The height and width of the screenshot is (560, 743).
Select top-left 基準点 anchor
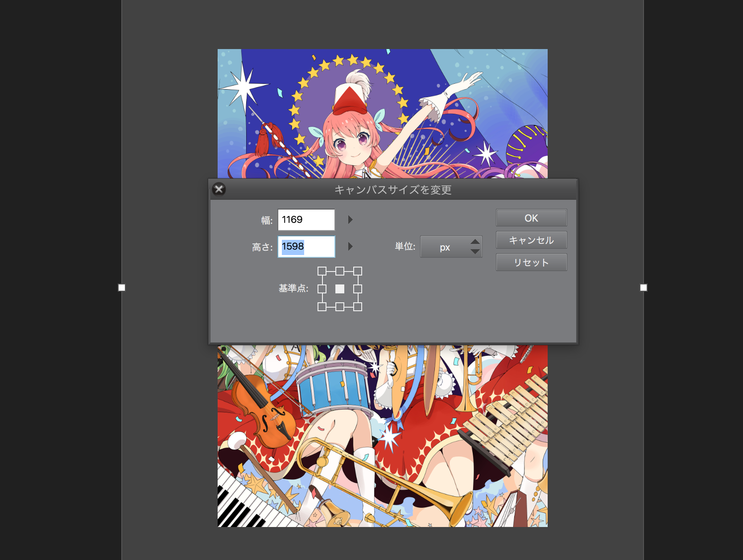322,271
